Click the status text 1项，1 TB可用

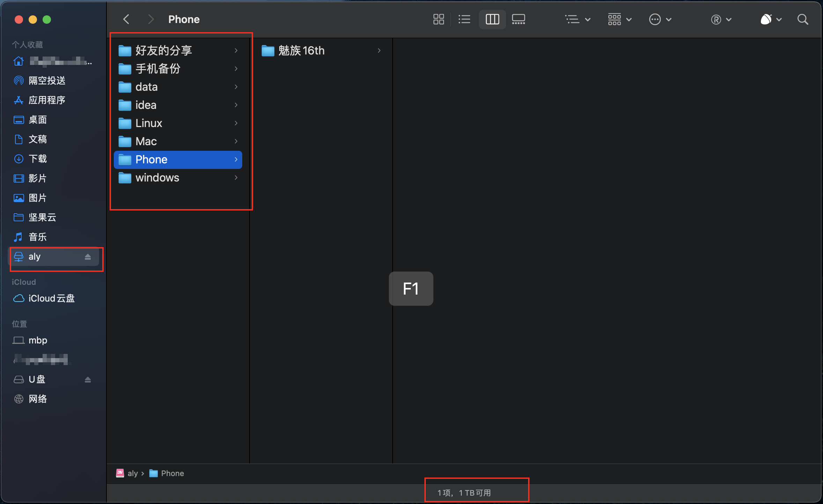click(464, 493)
